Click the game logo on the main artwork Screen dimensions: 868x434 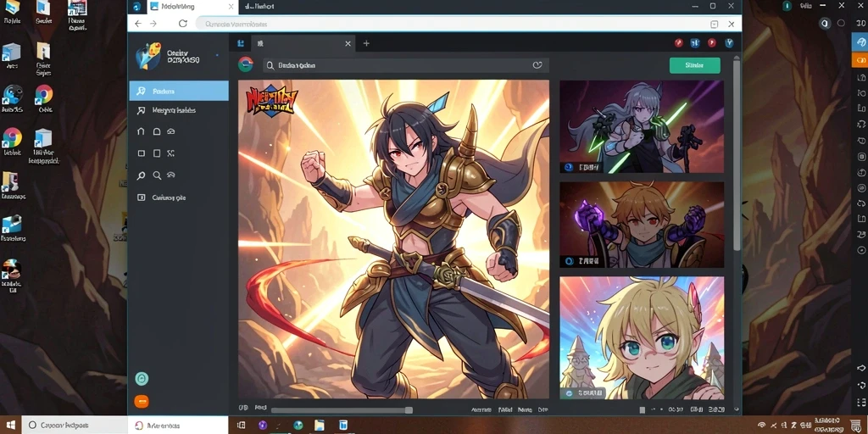coord(272,99)
